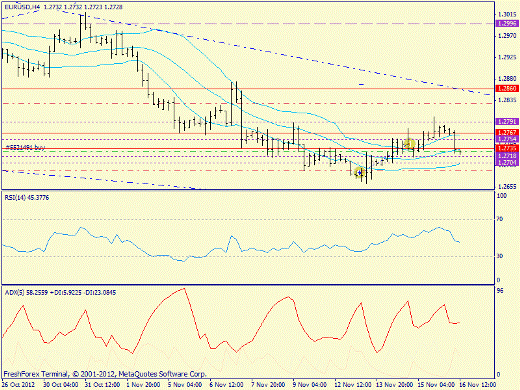Click the yellow highlighted marker near 12 Nov low

[359, 173]
